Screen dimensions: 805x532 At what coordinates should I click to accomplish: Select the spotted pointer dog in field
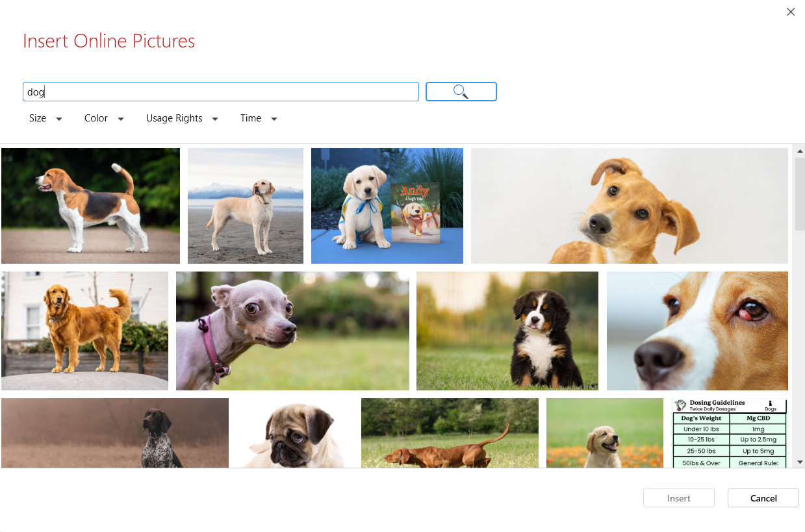[115, 433]
